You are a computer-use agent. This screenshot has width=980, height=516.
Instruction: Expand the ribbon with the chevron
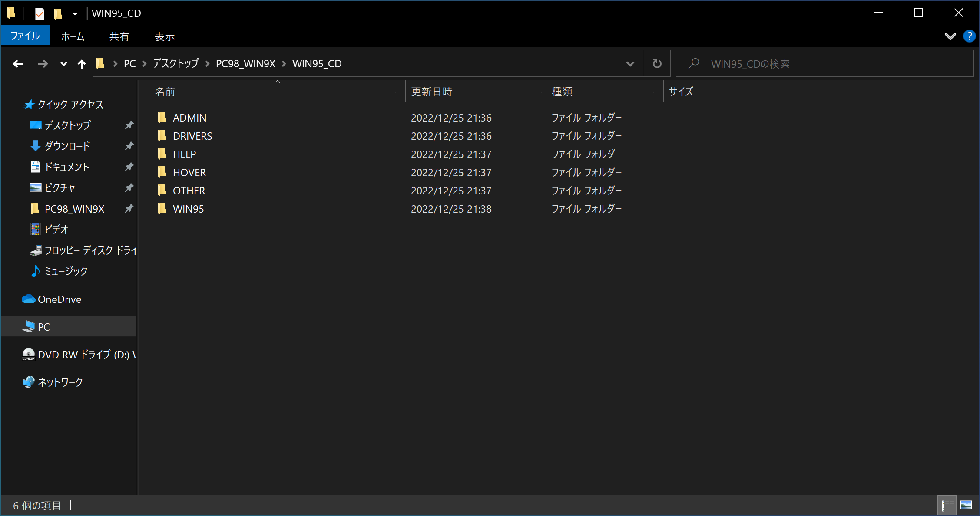[950, 36]
